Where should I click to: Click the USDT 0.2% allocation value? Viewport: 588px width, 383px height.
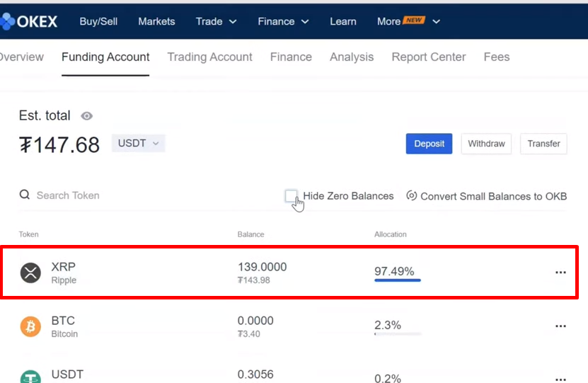click(x=388, y=378)
